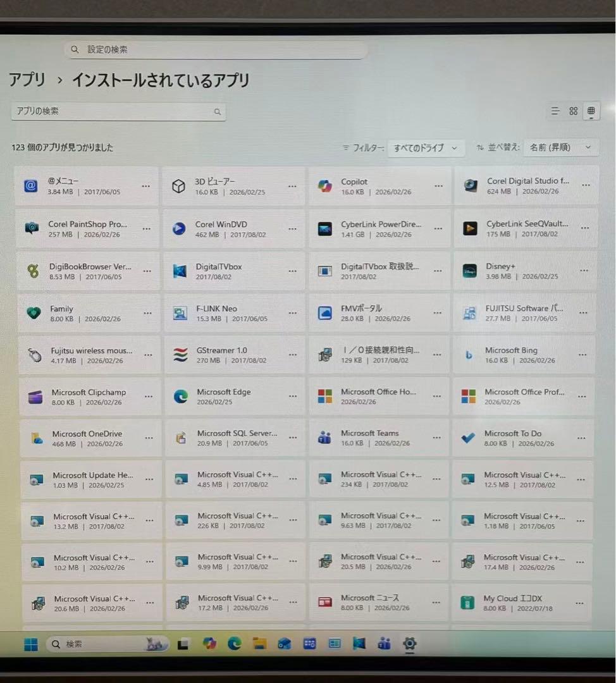Click the GStreamer 1.0 icon

click(180, 355)
